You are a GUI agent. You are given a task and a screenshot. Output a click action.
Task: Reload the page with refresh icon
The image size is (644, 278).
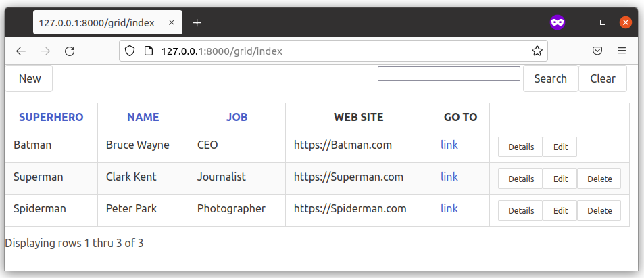(70, 51)
